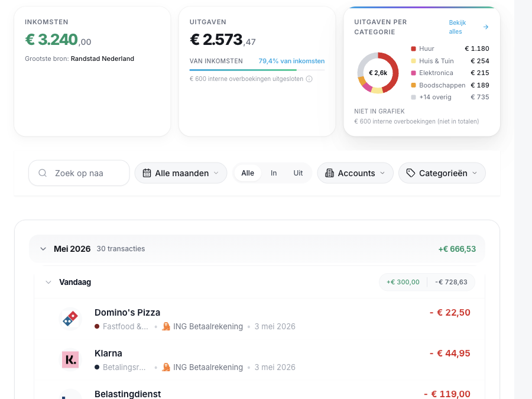532x399 pixels.
Task: Open the Alle maanden dropdown
Action: pos(181,173)
